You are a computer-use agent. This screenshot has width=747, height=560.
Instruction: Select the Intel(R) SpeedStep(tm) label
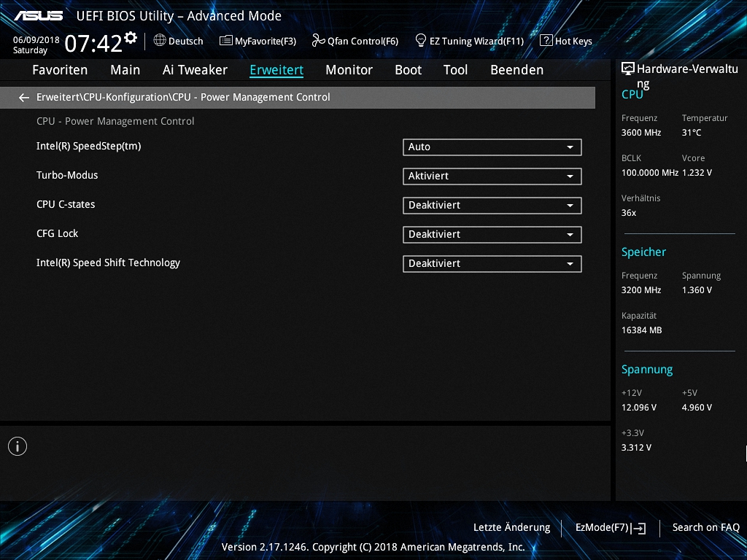pyautogui.click(x=88, y=147)
